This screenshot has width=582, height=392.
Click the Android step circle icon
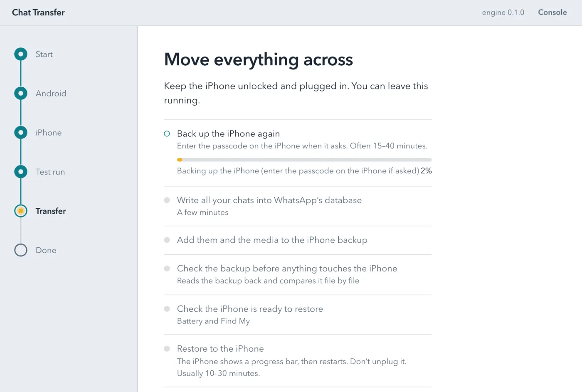[x=21, y=94]
